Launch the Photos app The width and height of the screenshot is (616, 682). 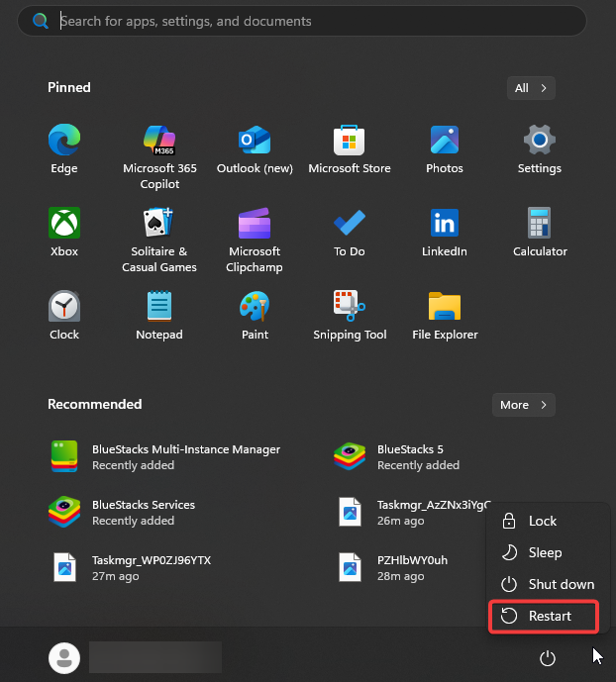click(x=445, y=149)
